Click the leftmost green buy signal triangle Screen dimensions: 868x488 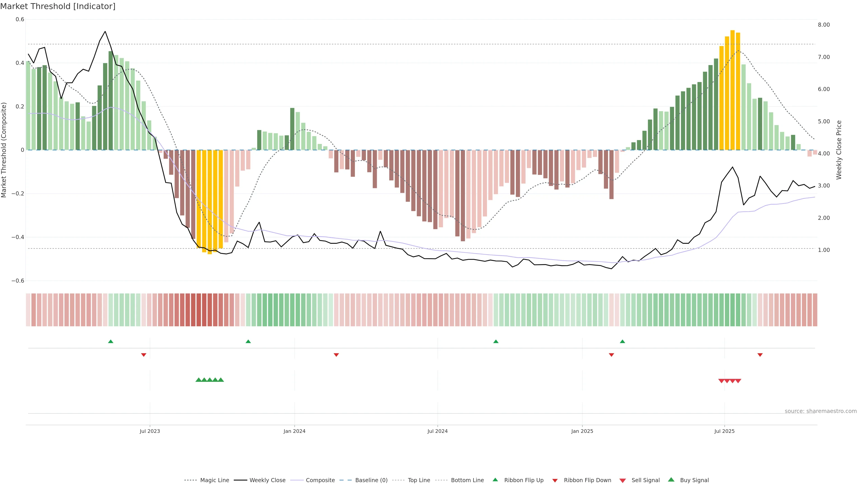[198, 380]
